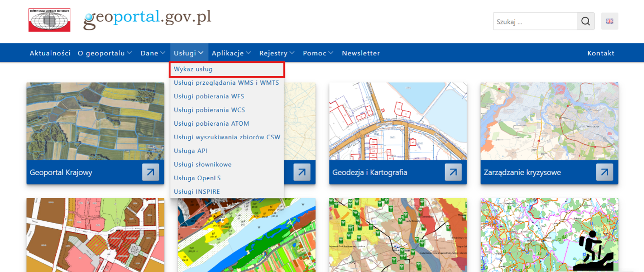
Task: Click arrow icon on partially hidden second card
Action: pos(302,172)
